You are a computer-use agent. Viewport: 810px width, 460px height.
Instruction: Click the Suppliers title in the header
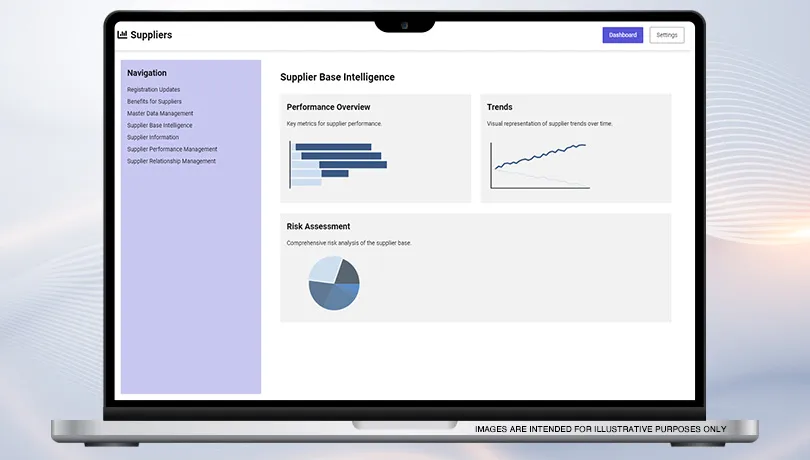click(151, 35)
